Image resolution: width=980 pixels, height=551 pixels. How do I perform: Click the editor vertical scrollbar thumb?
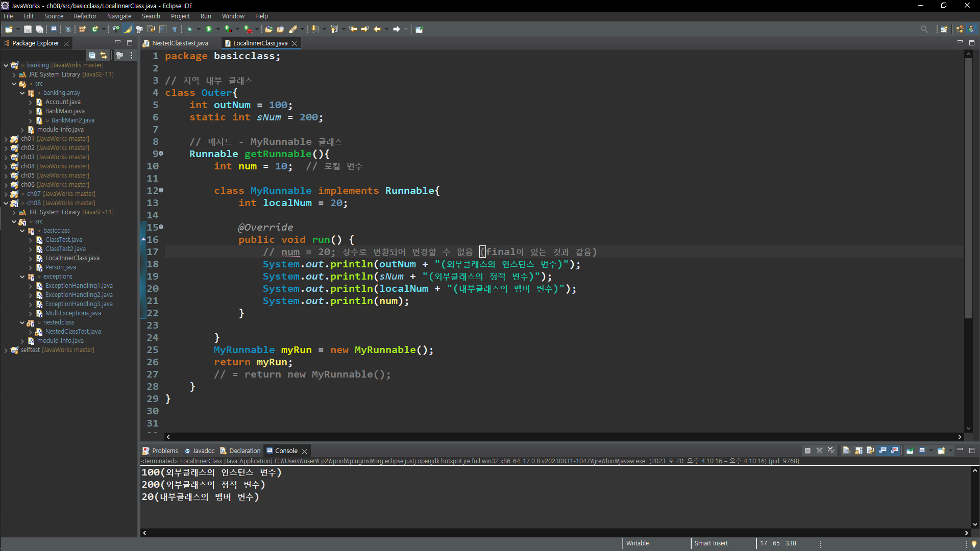968,189
